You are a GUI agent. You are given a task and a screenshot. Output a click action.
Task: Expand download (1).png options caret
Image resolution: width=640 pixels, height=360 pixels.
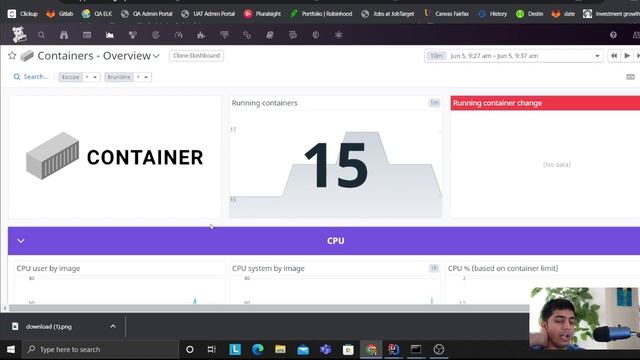[113, 327]
